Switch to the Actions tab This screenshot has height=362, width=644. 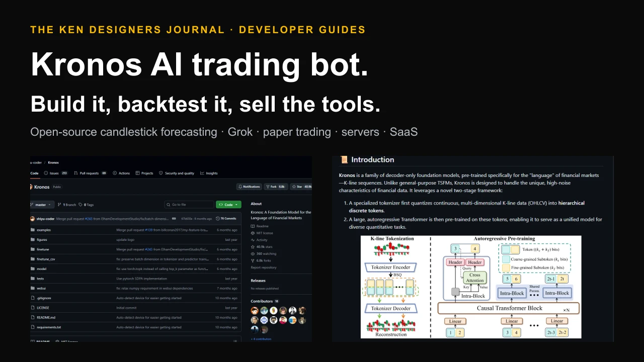pyautogui.click(x=121, y=173)
